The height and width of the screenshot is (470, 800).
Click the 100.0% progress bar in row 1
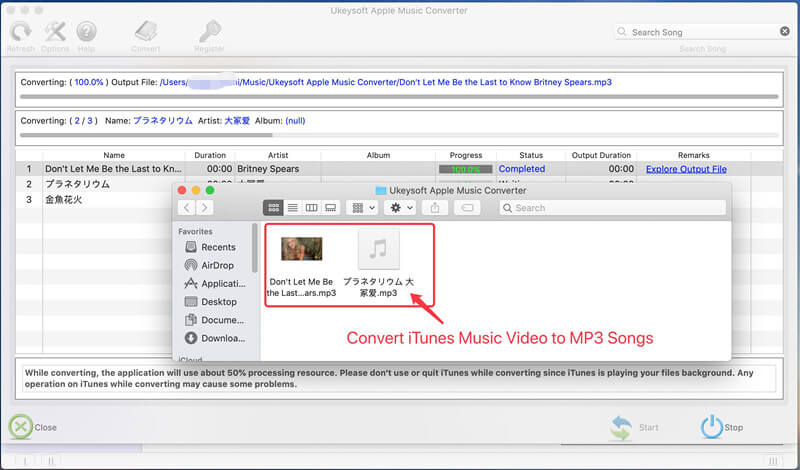click(x=465, y=169)
